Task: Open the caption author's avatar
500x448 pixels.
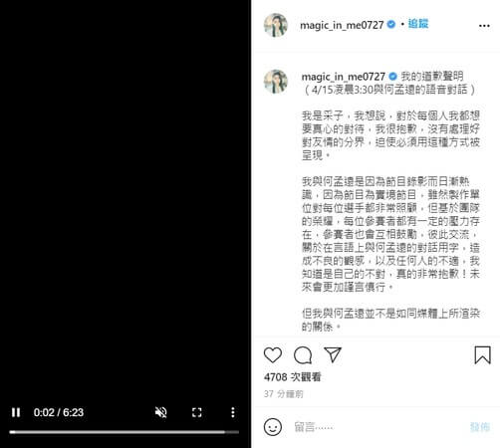Action: [275, 82]
